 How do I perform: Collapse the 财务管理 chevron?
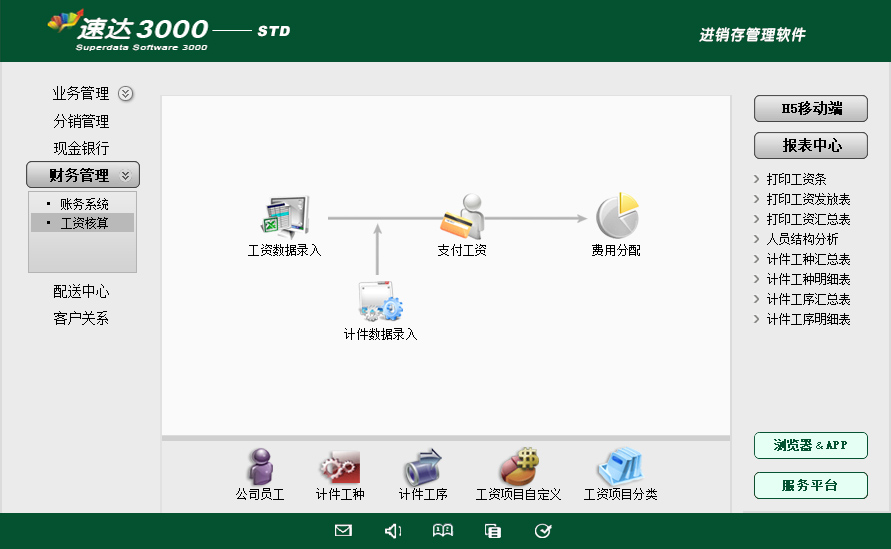(x=126, y=176)
